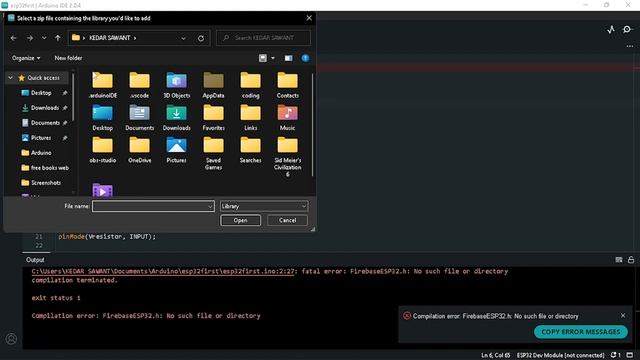Open the .arduinoIDE folder
This screenshot has width=640, height=360.
[102, 85]
